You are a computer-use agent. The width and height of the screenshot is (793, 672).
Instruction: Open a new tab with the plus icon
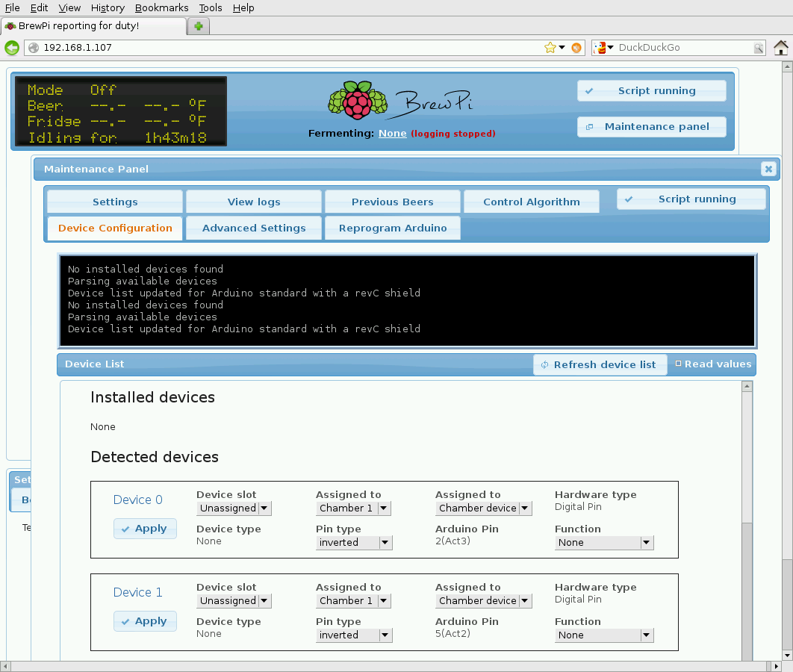(199, 26)
